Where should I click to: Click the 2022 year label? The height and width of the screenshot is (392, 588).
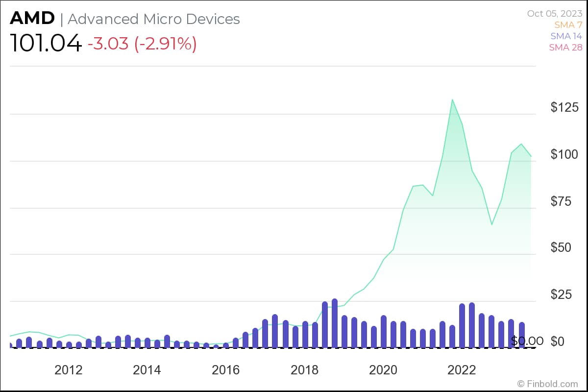[462, 370]
